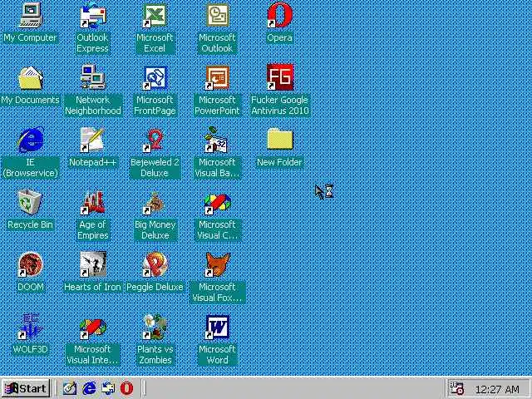Click the 12:27 AM taskbar clock
Viewport: 532px width, 399px height.
point(497,389)
